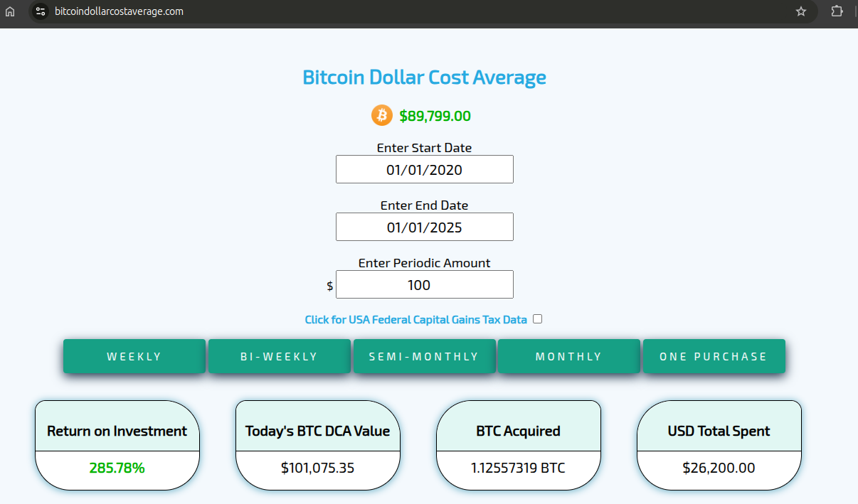The image size is (858, 504).
Task: Click the Enter End Date field
Action: coord(424,227)
